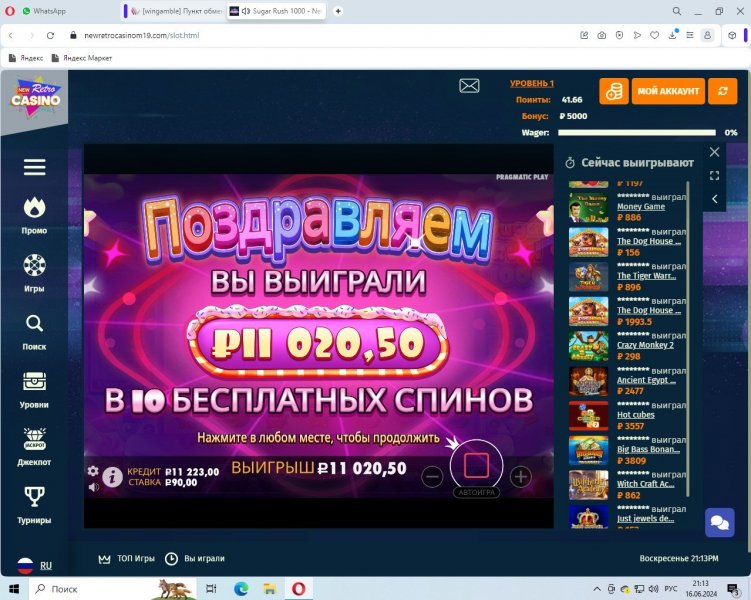Viewport: 751px width, 600px height.
Task: Open Microsoft Edge from the taskbar
Action: pos(241,589)
